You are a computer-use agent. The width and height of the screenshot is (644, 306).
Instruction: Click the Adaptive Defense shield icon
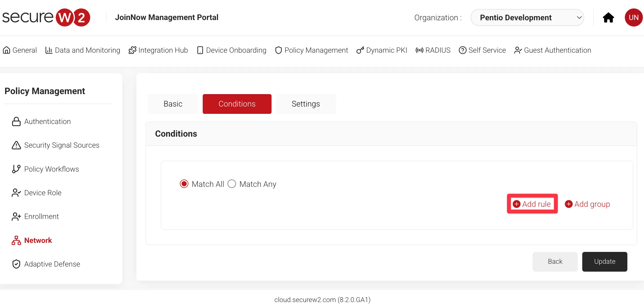16,264
